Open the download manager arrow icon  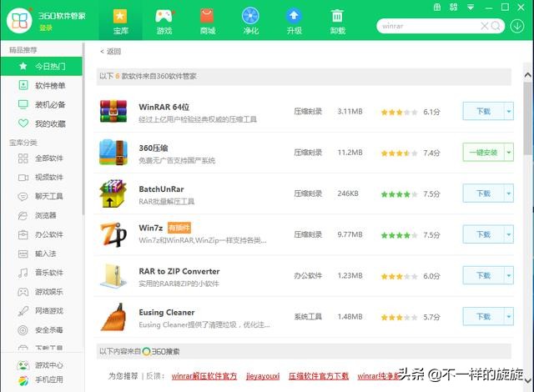(516, 26)
